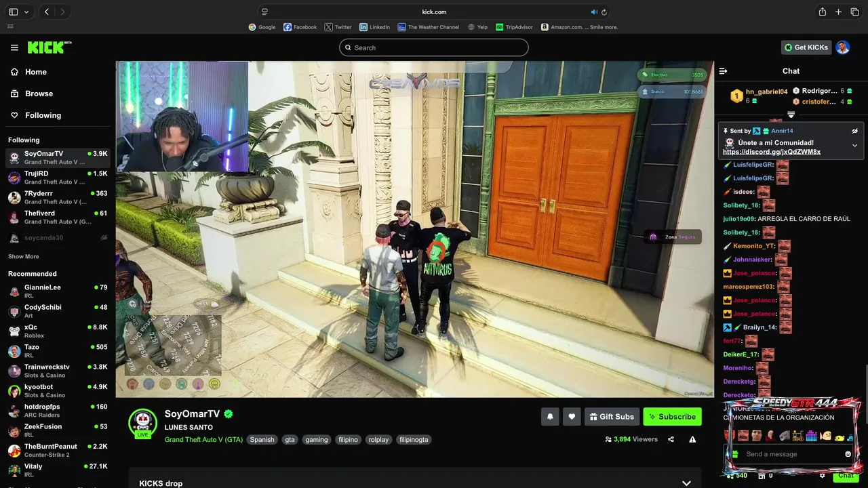The image size is (868, 488).
Task: Expand the KICKS drop section
Action: point(686,483)
